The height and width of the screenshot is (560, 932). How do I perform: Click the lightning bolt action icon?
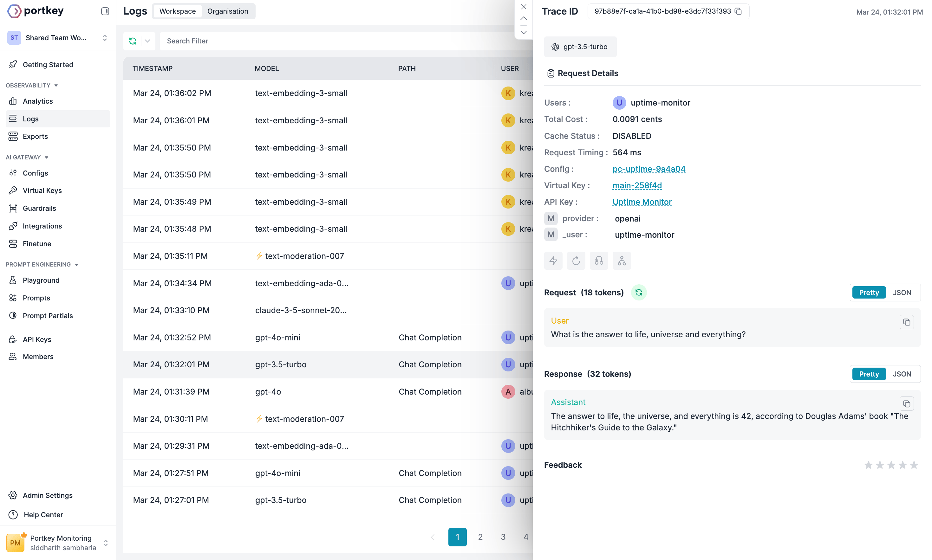click(553, 261)
